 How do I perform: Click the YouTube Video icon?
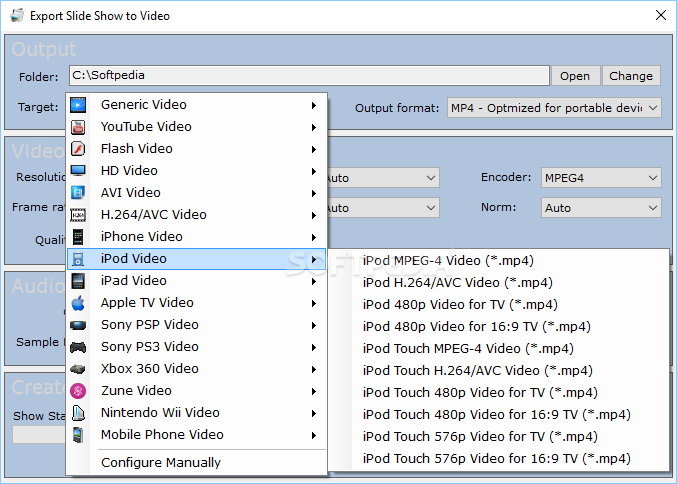[78, 127]
